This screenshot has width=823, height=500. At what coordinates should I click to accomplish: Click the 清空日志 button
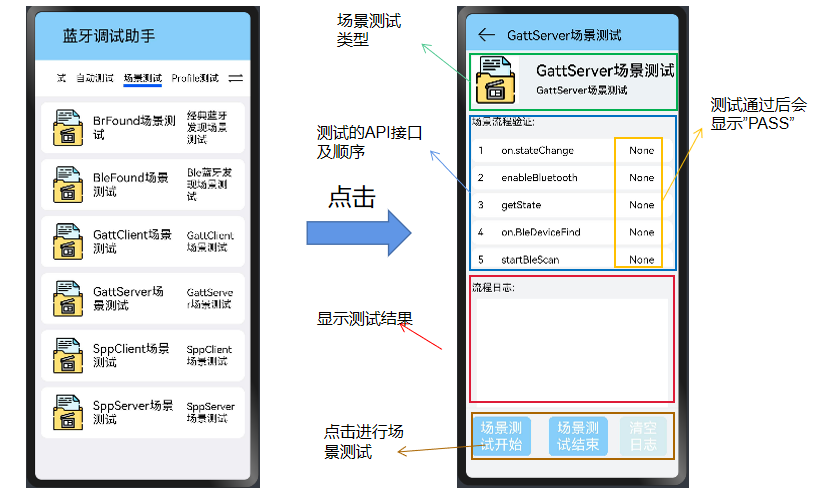coord(642,437)
